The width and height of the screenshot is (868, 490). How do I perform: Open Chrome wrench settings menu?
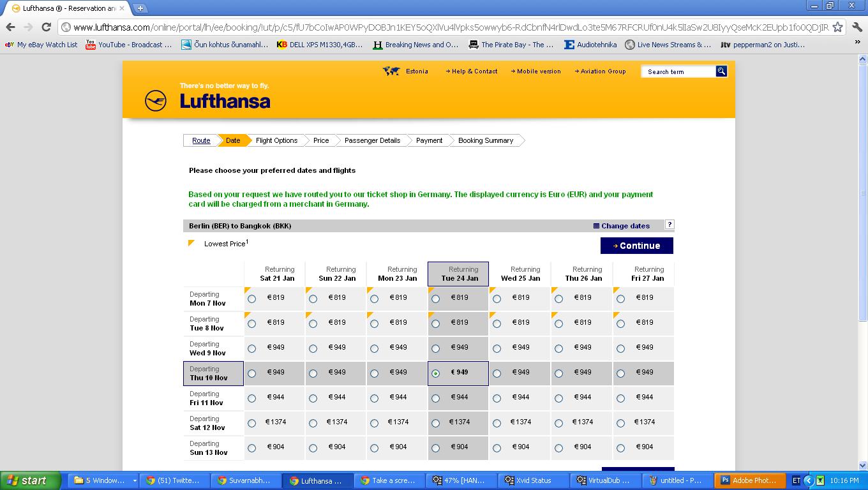(857, 27)
